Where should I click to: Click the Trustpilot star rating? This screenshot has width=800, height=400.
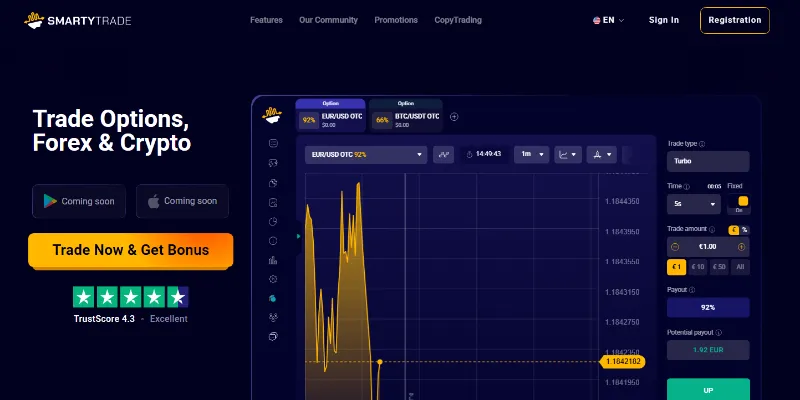[130, 297]
